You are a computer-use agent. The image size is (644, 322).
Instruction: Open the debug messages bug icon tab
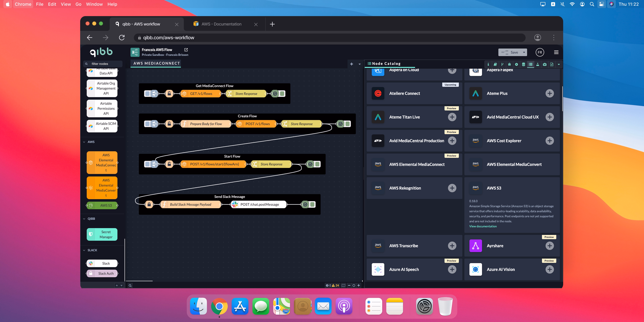[x=509, y=64]
